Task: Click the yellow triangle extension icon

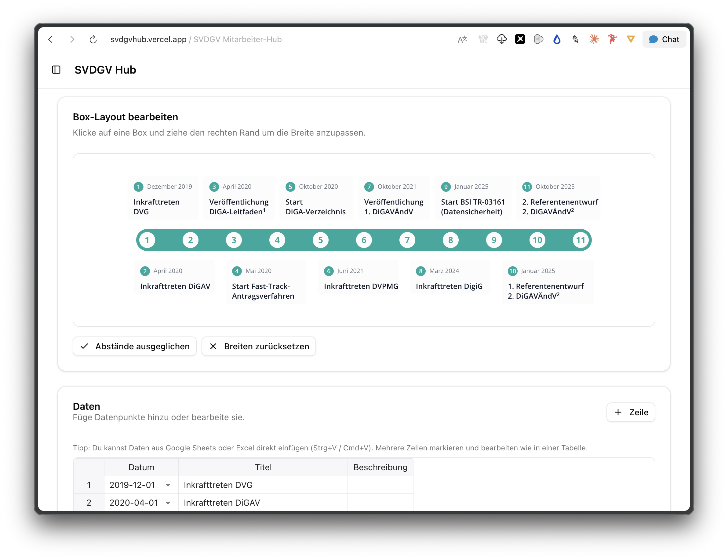Action: (631, 39)
